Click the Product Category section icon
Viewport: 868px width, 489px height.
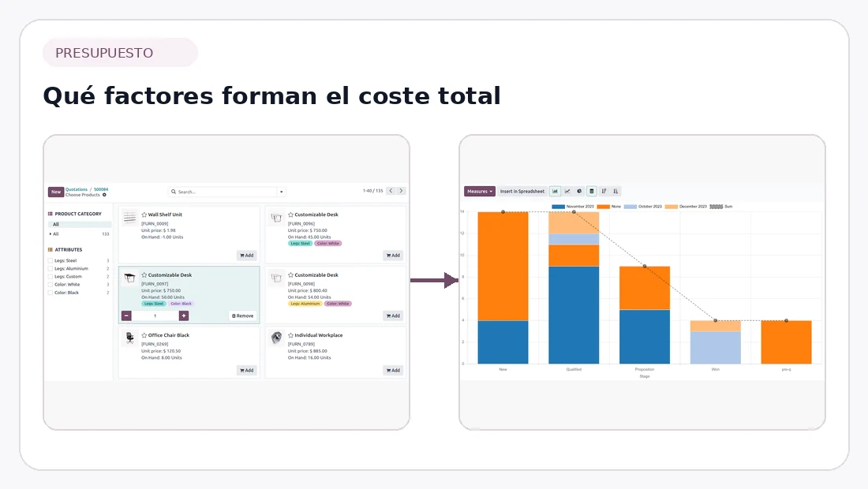50,214
